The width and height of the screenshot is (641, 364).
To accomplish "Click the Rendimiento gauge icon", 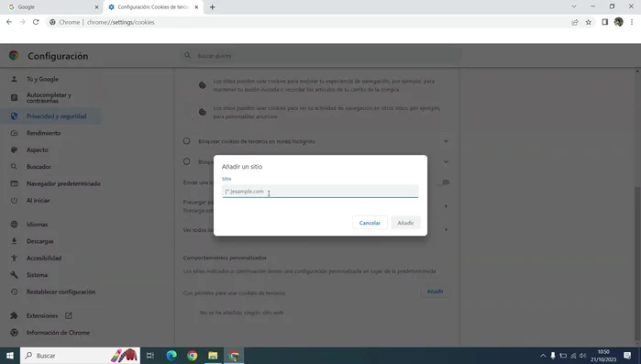I will pyautogui.click(x=15, y=133).
